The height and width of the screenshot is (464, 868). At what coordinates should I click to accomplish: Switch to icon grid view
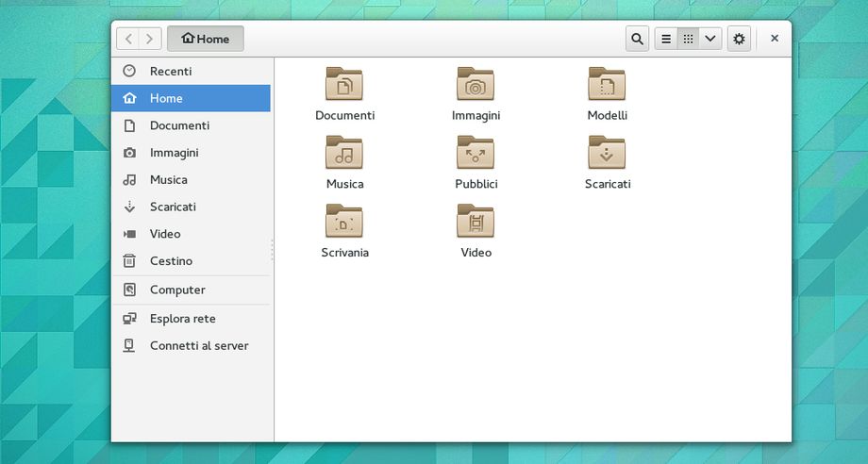pos(689,39)
